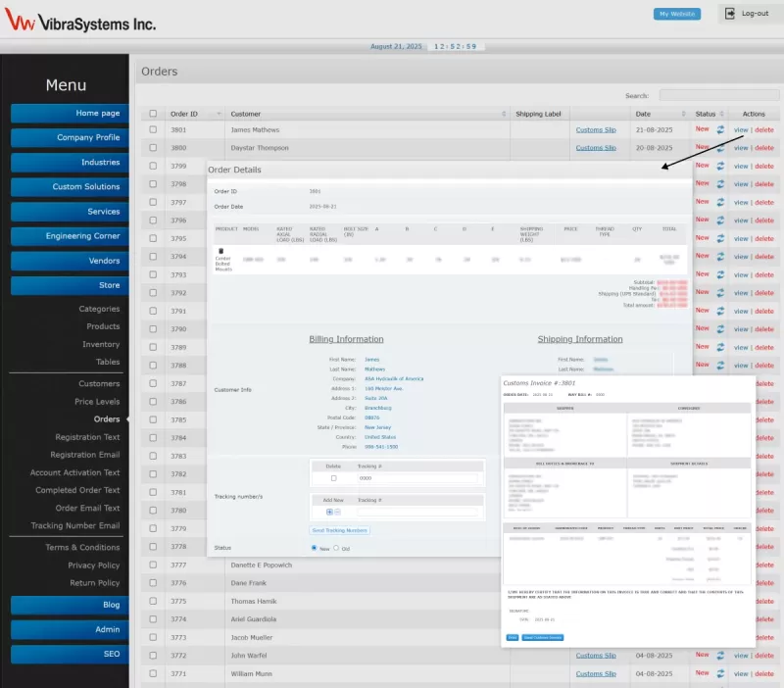Toggle status icon in William Munn's row
Image resolution: width=784 pixels, height=688 pixels.
[720, 673]
